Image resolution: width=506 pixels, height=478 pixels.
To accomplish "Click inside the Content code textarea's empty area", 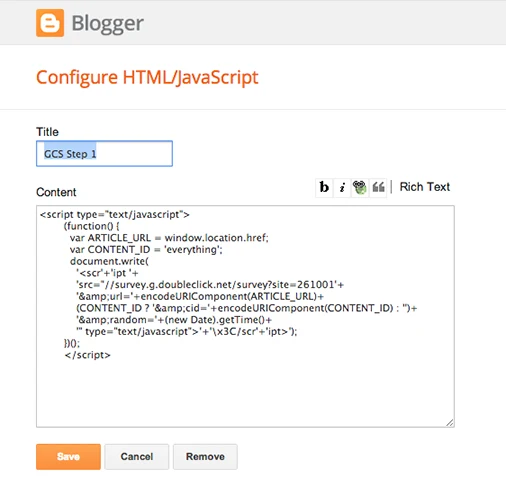I will 245,392.
